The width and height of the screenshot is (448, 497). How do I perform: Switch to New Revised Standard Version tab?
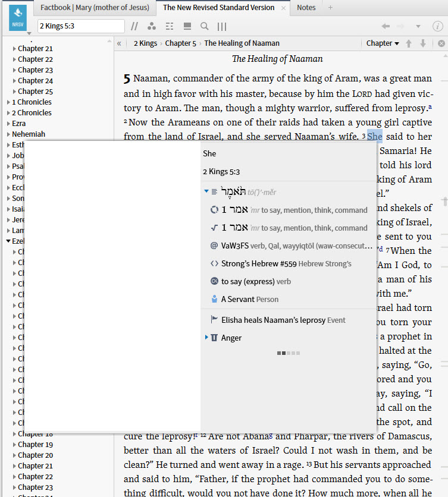point(218,8)
